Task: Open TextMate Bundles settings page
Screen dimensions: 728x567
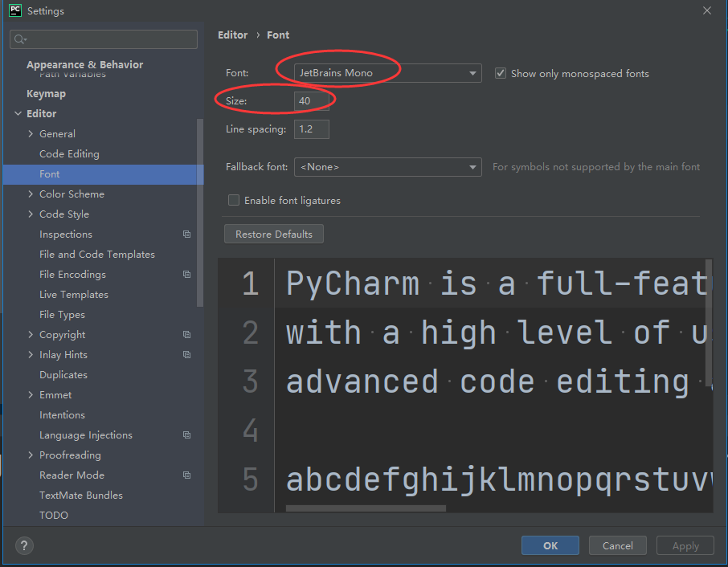Action: 81,495
